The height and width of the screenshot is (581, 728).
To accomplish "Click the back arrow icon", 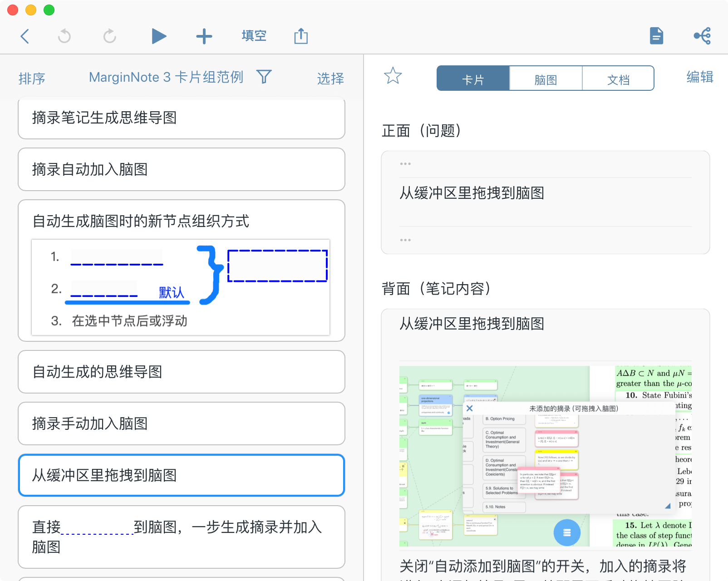I will [x=25, y=36].
